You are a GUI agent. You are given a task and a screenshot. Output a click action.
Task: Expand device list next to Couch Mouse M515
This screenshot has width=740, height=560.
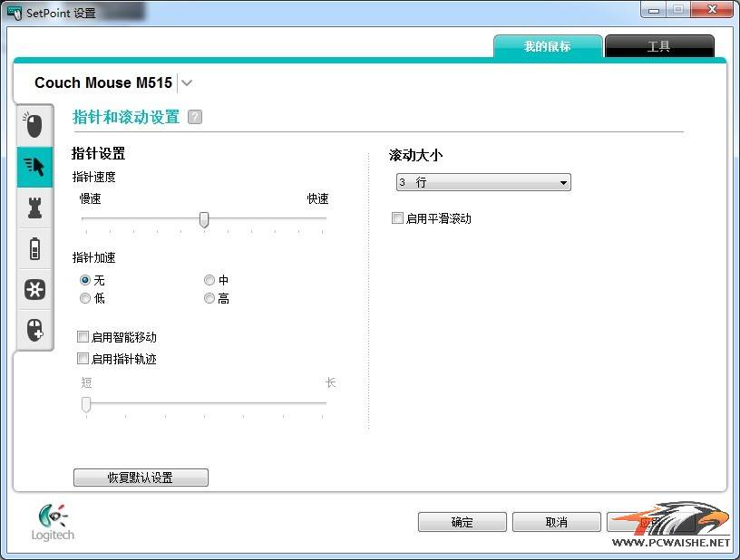[x=187, y=83]
